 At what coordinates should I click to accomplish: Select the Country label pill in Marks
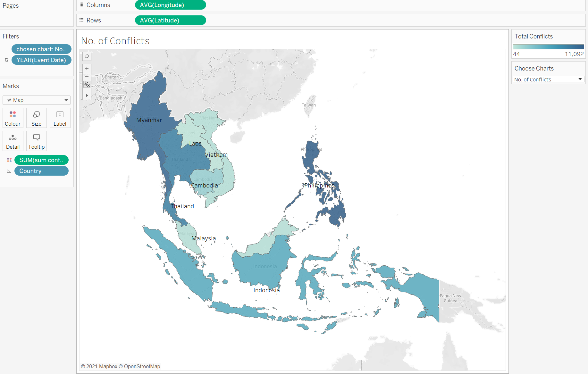(41, 171)
